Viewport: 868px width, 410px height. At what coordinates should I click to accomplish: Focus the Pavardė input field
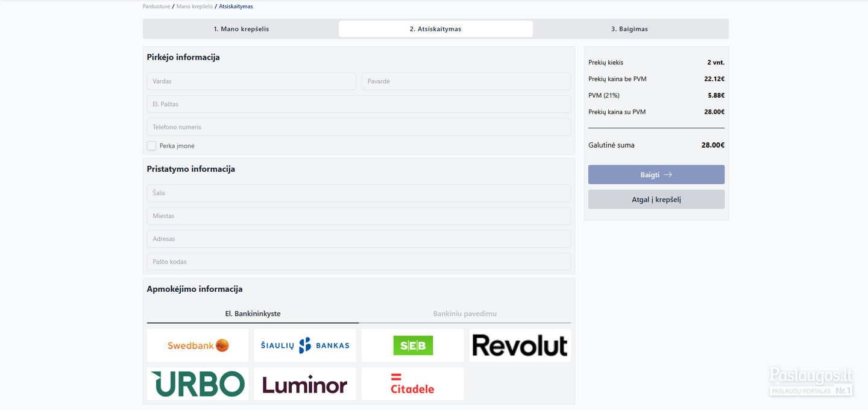[466, 81]
